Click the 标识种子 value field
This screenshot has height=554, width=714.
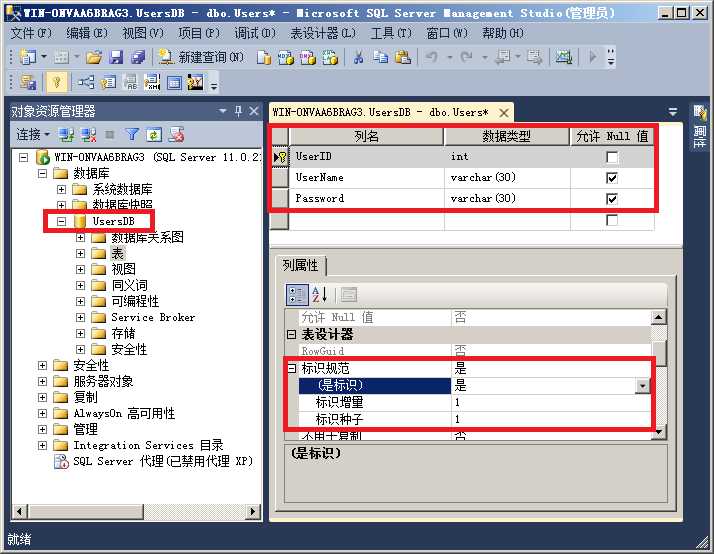point(551,419)
